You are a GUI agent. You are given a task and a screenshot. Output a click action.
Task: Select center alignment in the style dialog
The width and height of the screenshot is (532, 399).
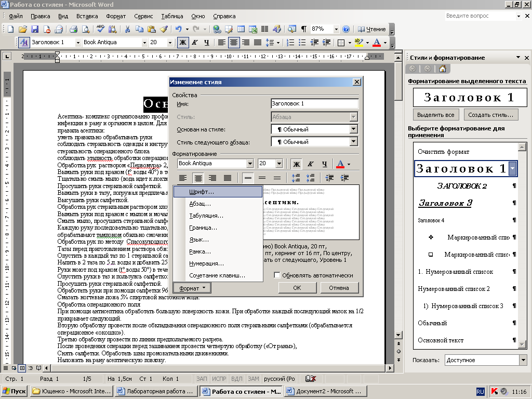[x=198, y=178]
